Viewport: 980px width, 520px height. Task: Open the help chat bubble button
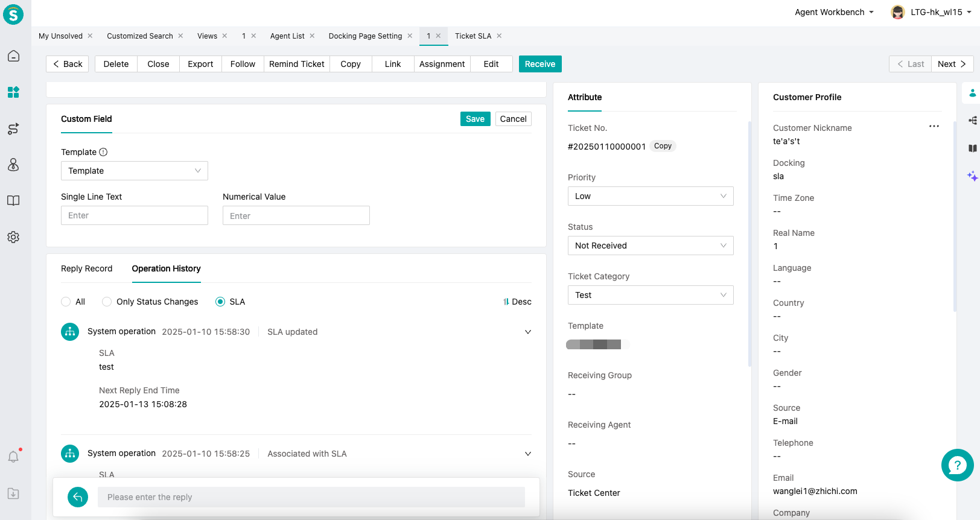tap(957, 465)
